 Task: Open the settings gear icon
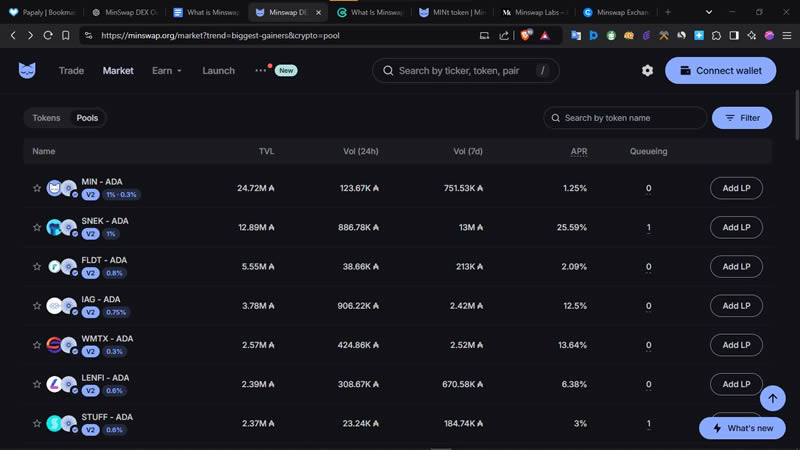click(x=647, y=71)
